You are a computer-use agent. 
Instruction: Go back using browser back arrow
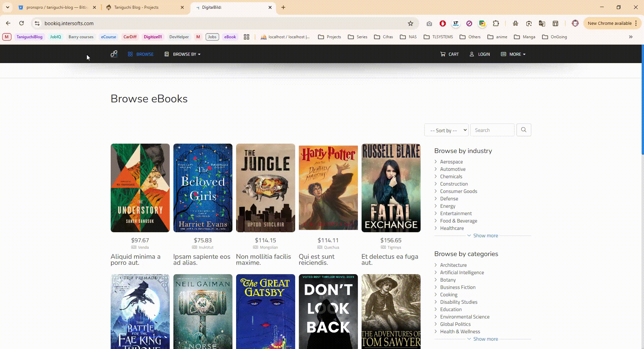pos(8,23)
